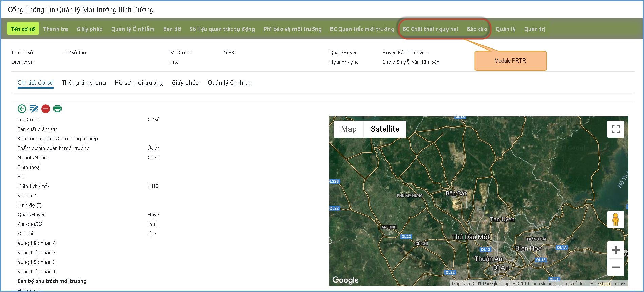The width and height of the screenshot is (644, 292).
Task: Switch map to Map view
Action: click(x=348, y=129)
